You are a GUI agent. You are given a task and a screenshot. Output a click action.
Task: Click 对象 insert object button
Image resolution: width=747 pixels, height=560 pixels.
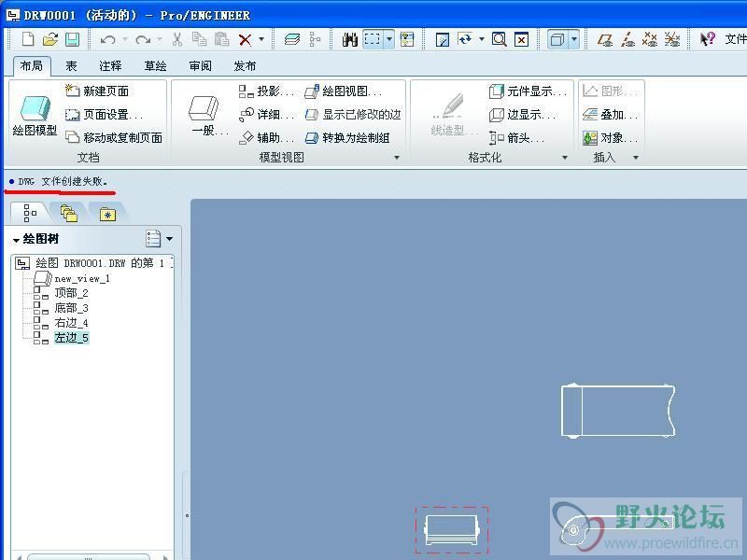(611, 138)
